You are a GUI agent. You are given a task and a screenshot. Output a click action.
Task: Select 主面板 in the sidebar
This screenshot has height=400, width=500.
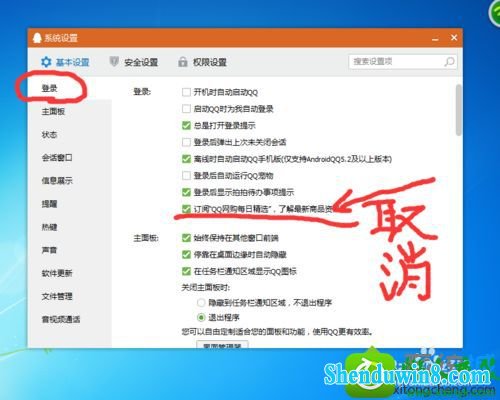click(x=53, y=111)
